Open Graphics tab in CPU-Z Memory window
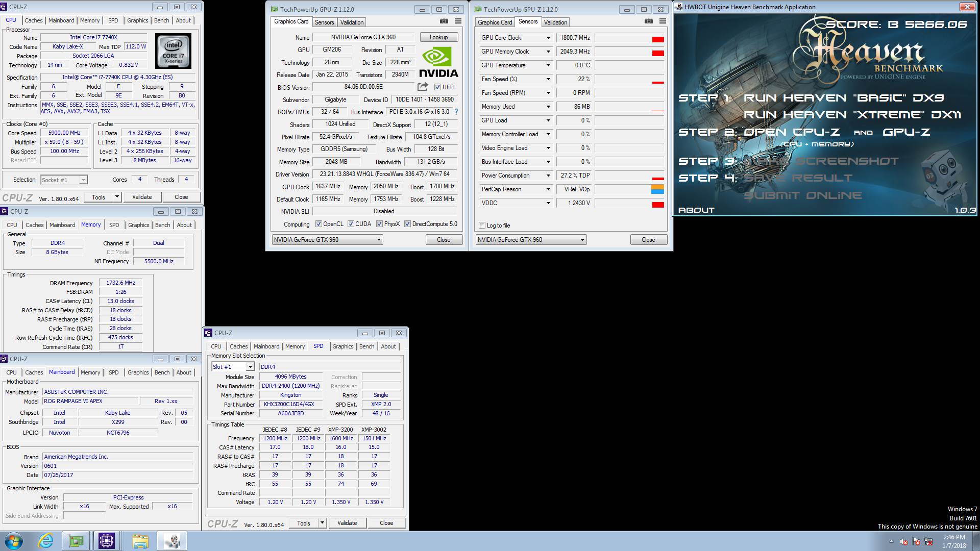980x551 pixels. 139,225
